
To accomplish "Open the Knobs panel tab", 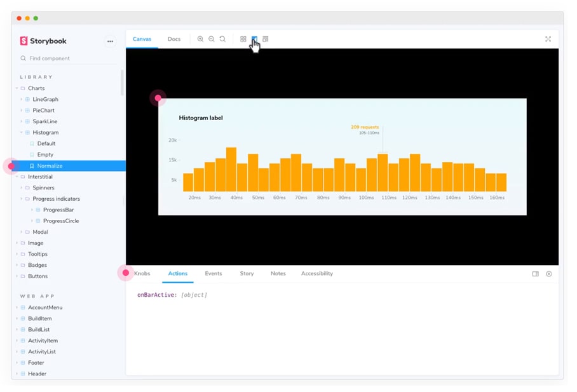I will click(x=142, y=274).
